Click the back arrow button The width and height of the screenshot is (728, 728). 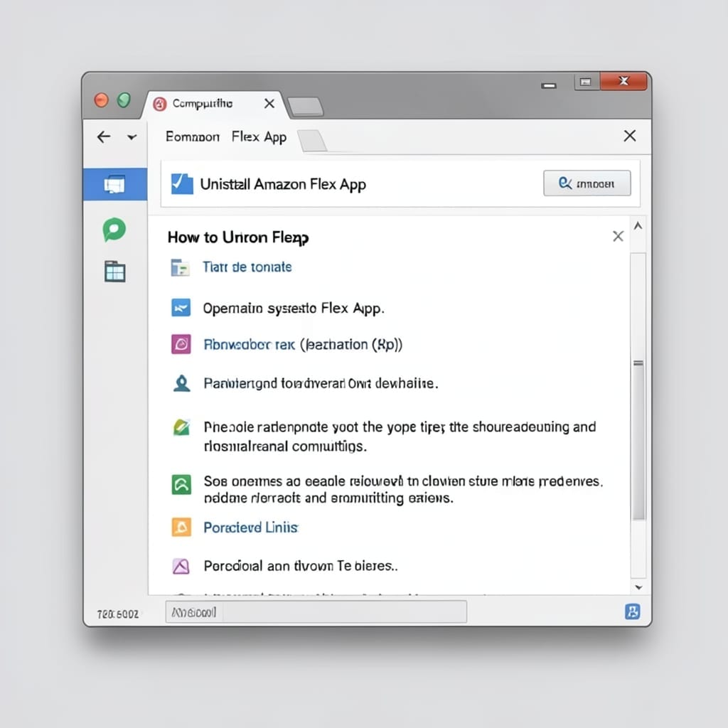104,136
